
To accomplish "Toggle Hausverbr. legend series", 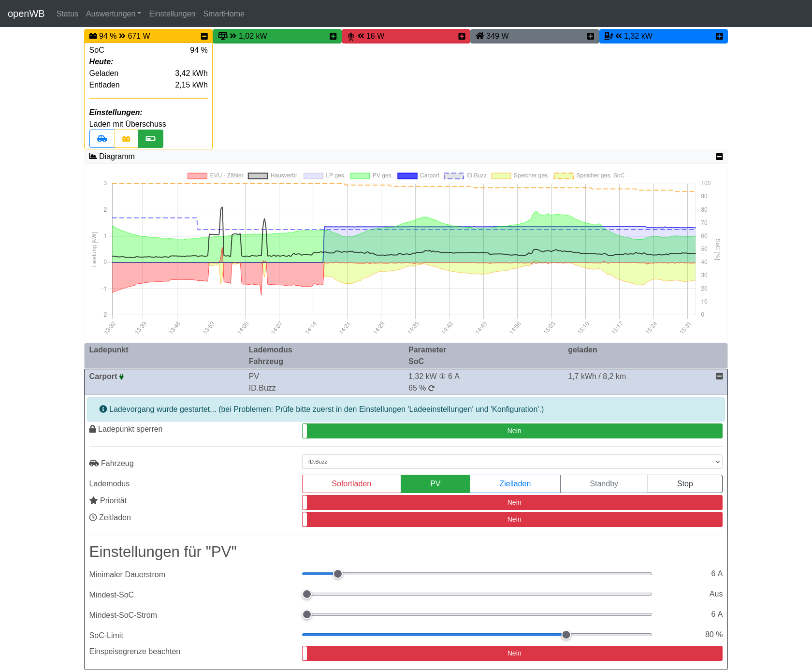I will click(273, 175).
